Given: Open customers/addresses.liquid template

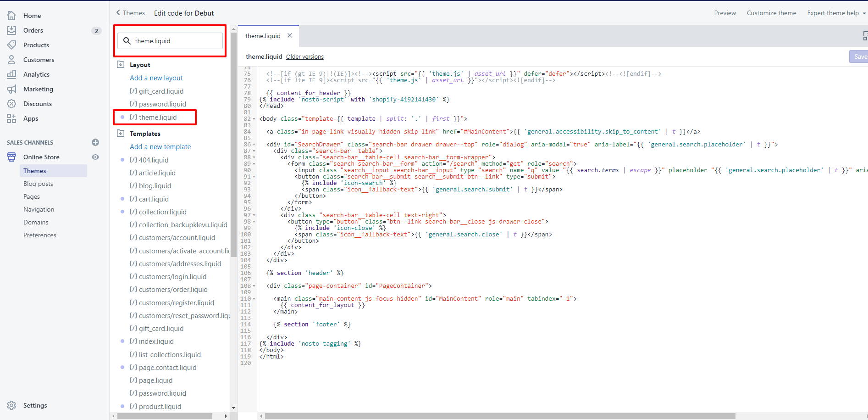Looking at the screenshot, I should [180, 264].
